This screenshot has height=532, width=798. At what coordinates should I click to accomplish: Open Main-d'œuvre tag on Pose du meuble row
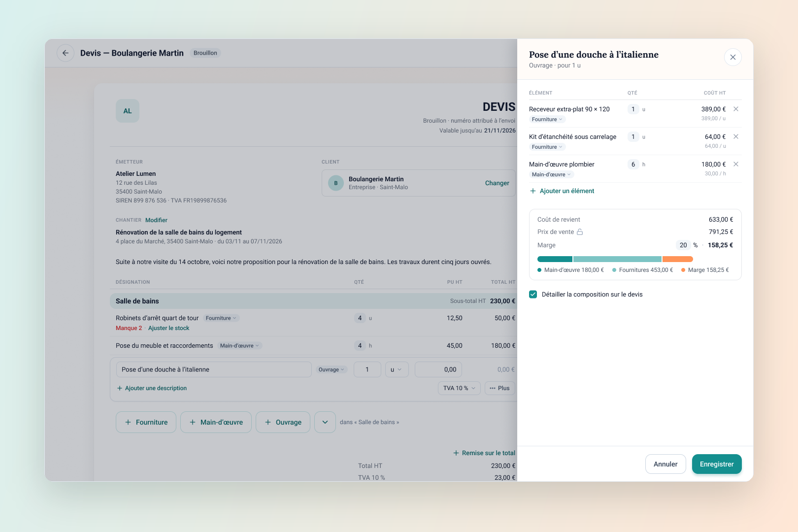(x=240, y=346)
